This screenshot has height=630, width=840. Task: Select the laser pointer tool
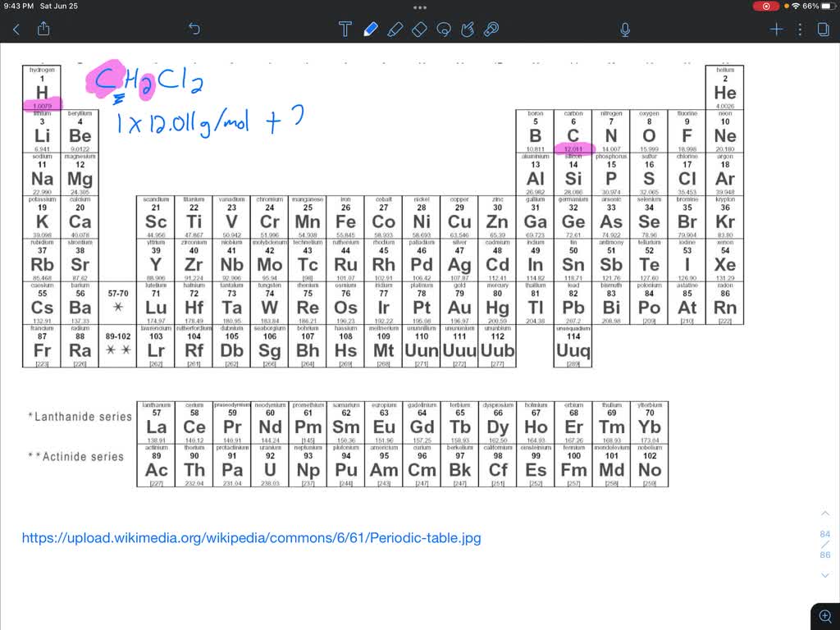pos(492,30)
